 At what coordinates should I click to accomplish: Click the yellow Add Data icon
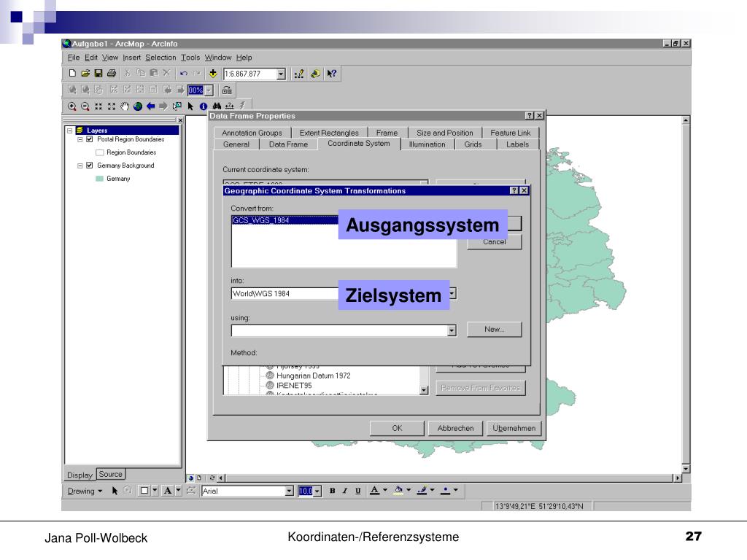click(213, 74)
